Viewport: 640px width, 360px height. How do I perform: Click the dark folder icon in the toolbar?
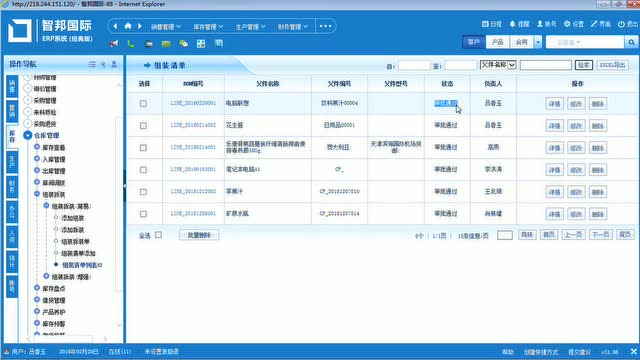149,44
